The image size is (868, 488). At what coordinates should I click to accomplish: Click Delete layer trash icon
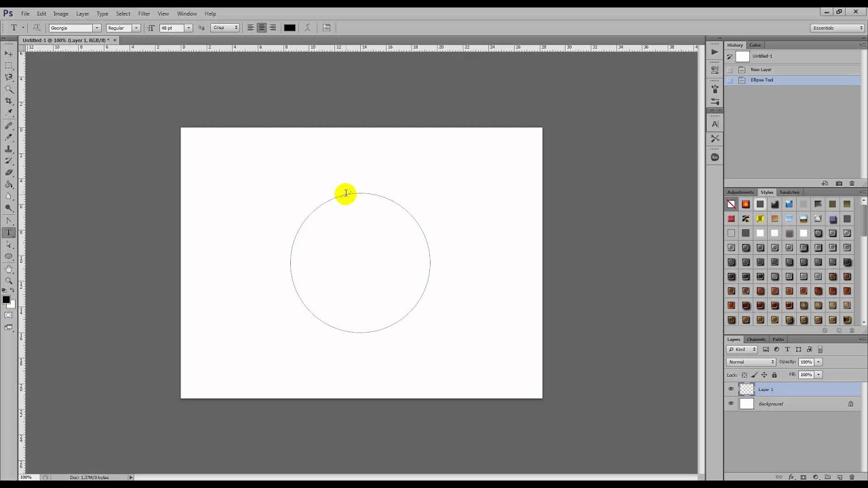(852, 477)
